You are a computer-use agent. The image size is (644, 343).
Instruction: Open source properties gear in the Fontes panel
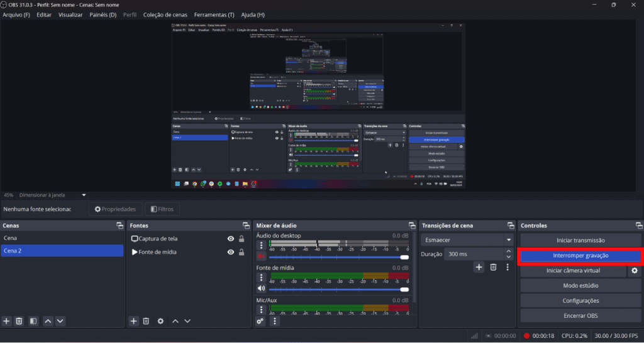point(160,321)
